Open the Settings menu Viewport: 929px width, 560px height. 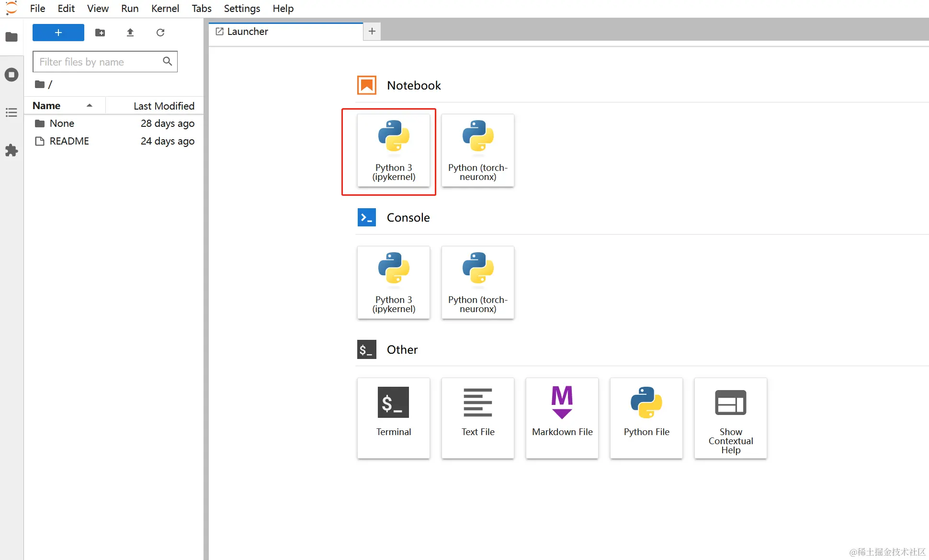(242, 9)
